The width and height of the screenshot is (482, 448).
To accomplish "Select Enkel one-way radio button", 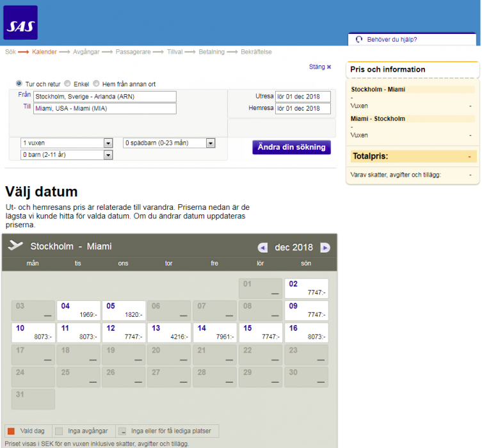I will (68, 83).
